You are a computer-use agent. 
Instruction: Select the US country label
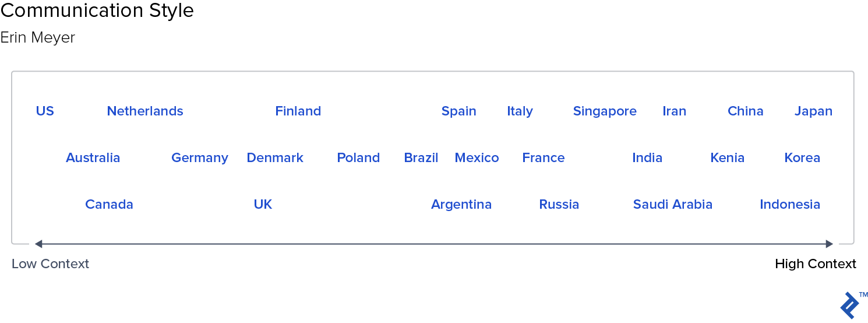point(45,111)
